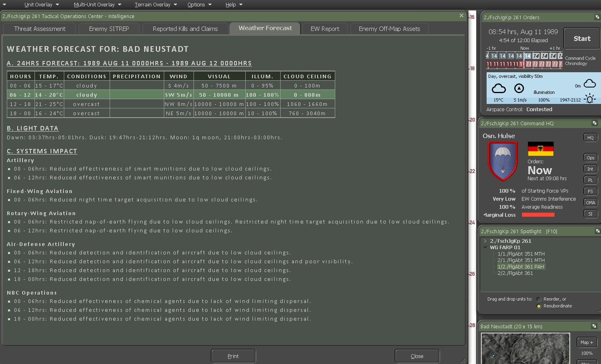Select the Weather Forecast tab

coord(265,28)
